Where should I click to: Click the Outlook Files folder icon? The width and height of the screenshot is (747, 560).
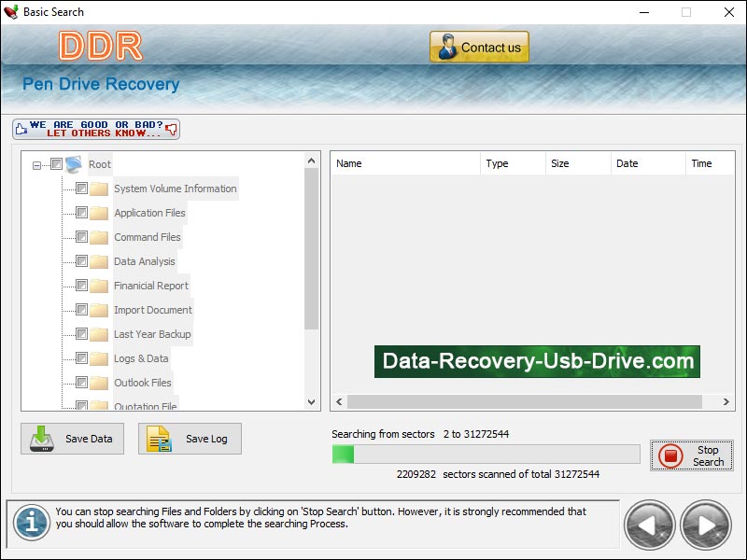pyautogui.click(x=99, y=383)
